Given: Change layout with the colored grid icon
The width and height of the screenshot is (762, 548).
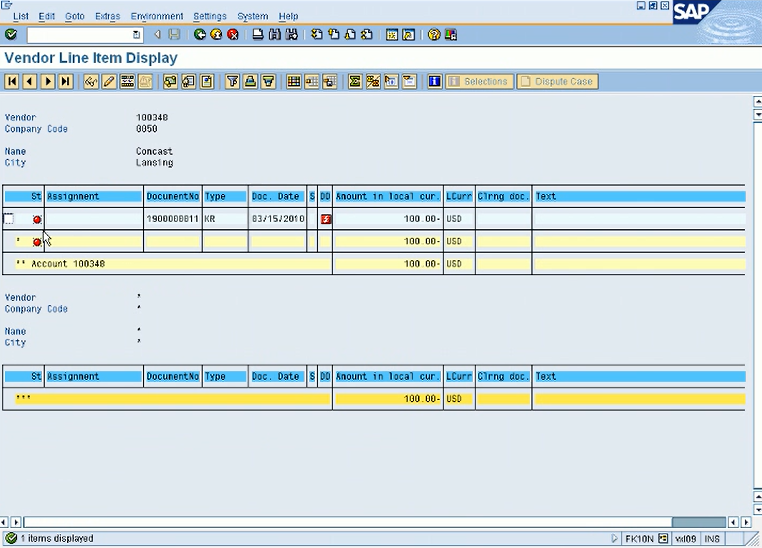Looking at the screenshot, I should (x=294, y=81).
